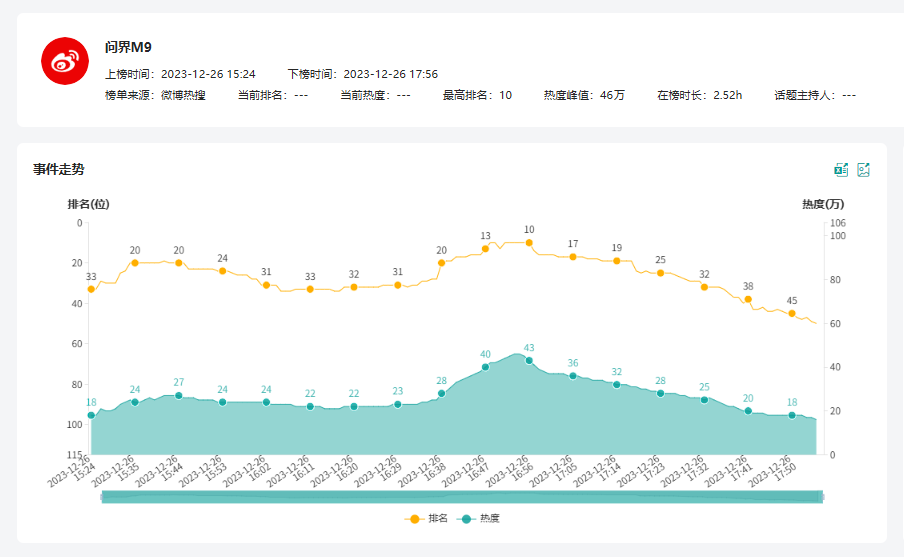This screenshot has height=557, width=904.
Task: Click the rank data point labeled 25
Action: (660, 273)
